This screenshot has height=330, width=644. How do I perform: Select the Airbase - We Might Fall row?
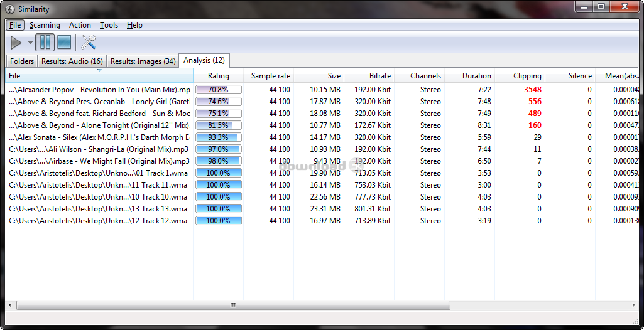[x=322, y=161]
